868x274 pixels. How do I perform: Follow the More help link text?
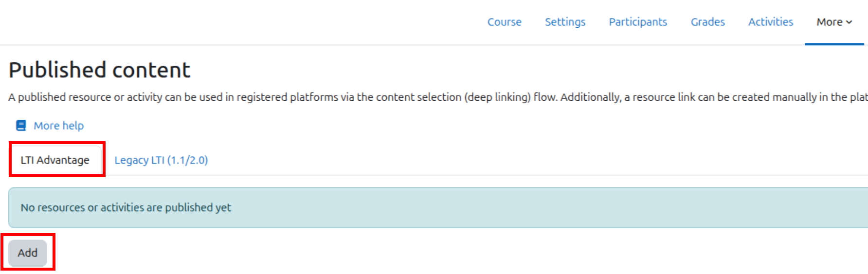(58, 126)
